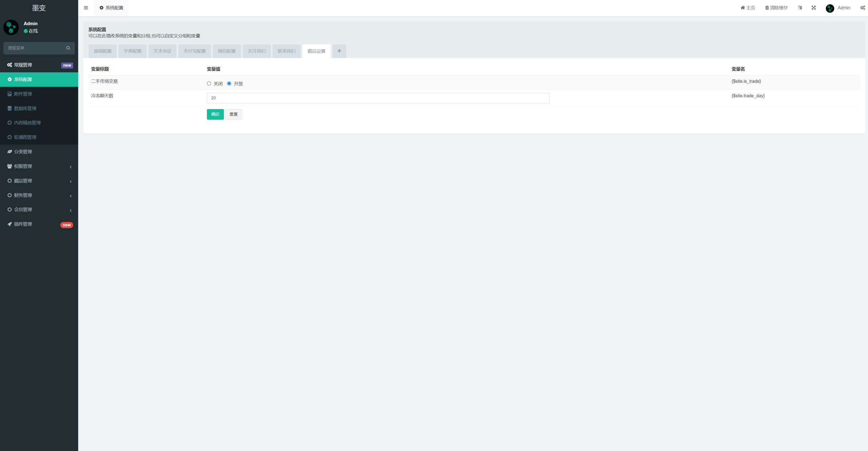This screenshot has width=868, height=451.
Task: Expand the 财务管理 menu
Action: pyautogui.click(x=39, y=195)
